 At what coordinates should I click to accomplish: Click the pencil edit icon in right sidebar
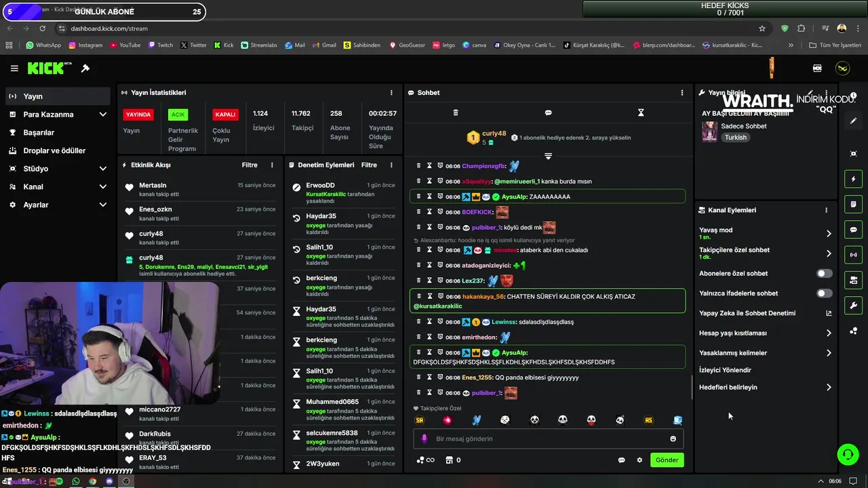854,121
